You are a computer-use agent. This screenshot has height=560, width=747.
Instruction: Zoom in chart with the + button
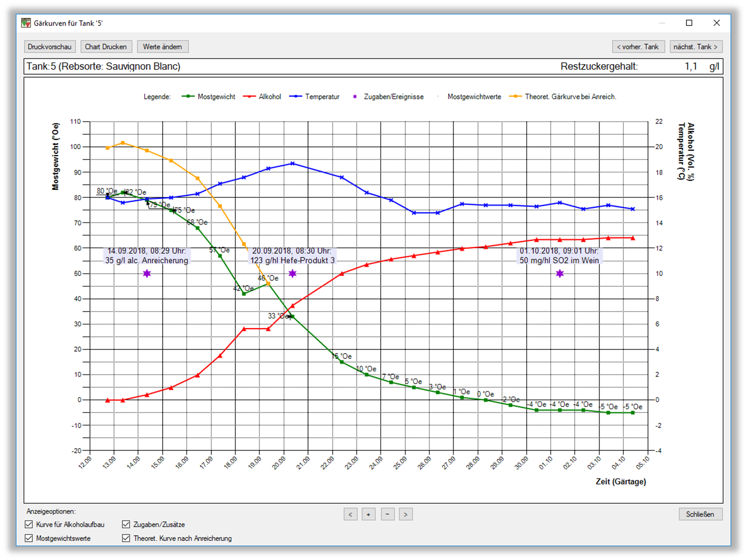[x=368, y=515]
